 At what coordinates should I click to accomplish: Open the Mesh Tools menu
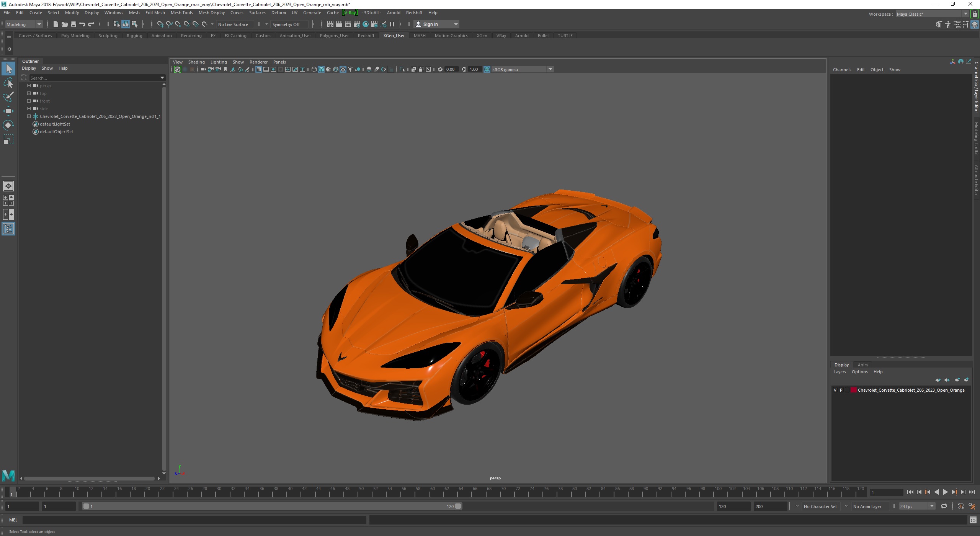pyautogui.click(x=181, y=13)
